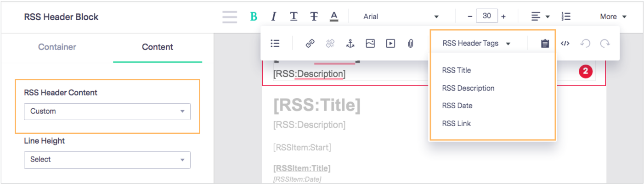The image size is (644, 184).
Task: Switch to the Content tab
Action: point(158,47)
